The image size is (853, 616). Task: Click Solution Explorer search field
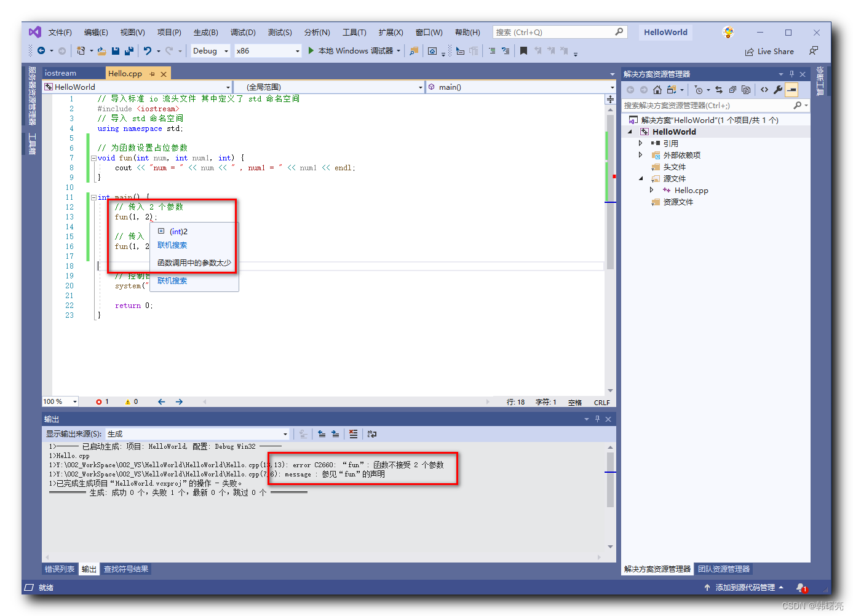tap(715, 106)
